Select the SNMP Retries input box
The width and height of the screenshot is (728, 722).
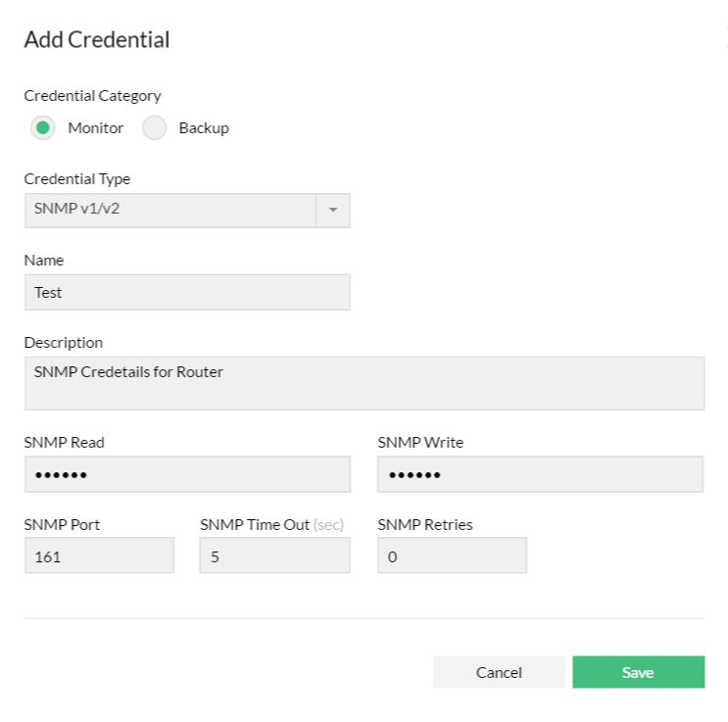(x=452, y=555)
